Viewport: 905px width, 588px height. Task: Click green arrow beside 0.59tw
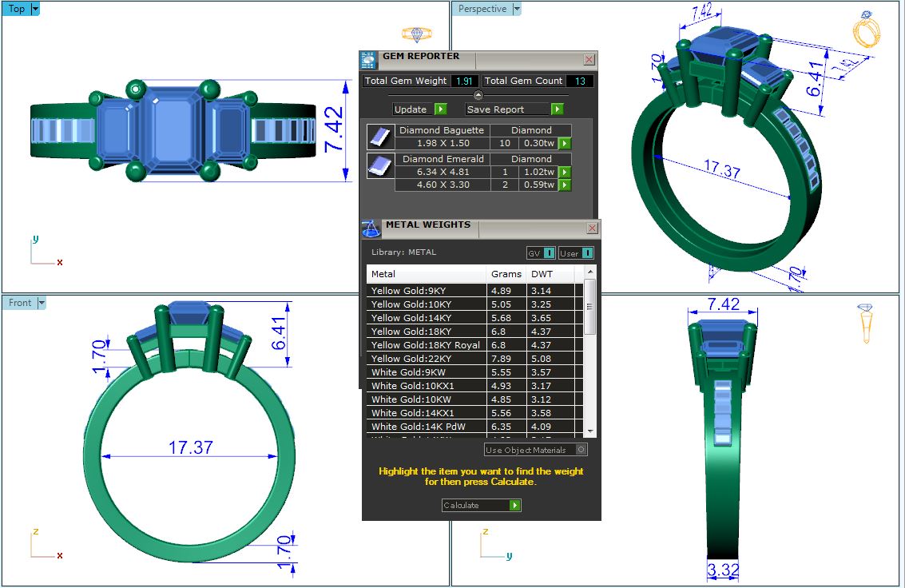565,185
